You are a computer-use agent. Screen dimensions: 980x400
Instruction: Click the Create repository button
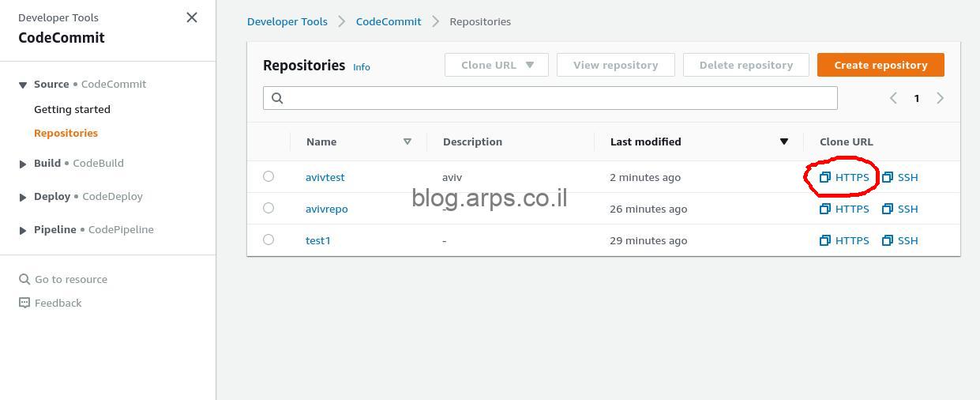pos(880,65)
